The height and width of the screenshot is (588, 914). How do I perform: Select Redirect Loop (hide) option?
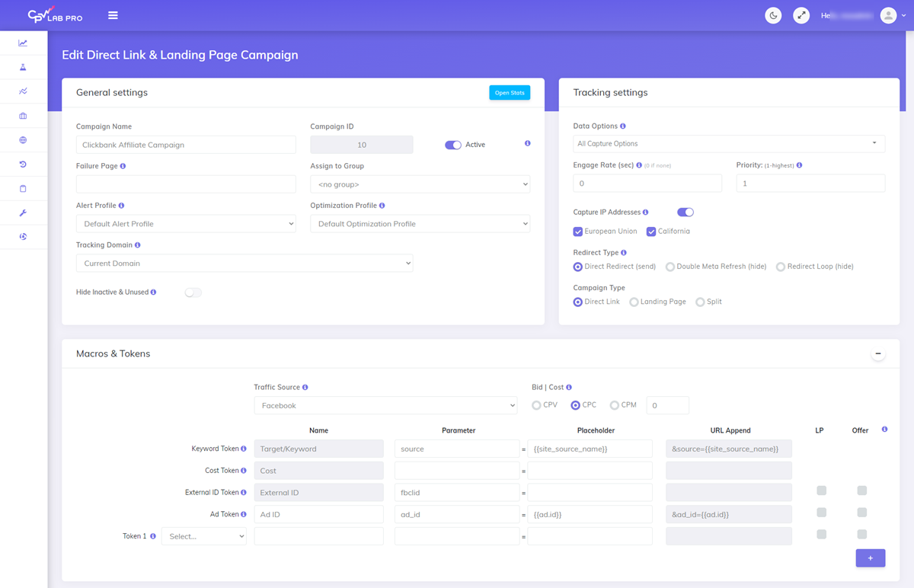pos(781,267)
